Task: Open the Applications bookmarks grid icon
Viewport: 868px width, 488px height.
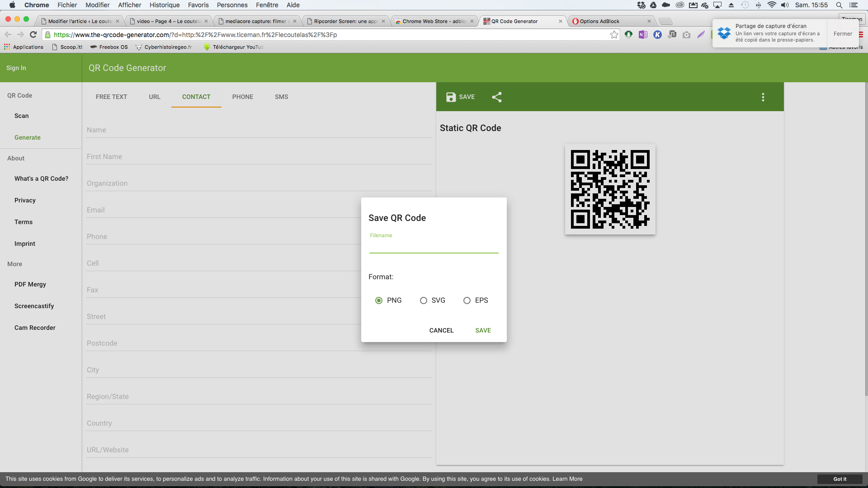Action: coord(7,47)
